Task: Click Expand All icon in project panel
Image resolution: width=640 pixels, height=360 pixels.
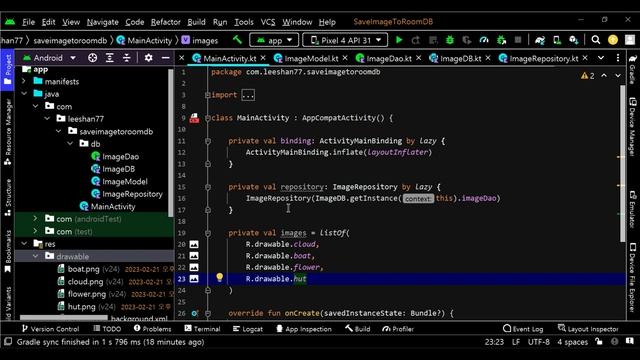Action: click(109, 58)
